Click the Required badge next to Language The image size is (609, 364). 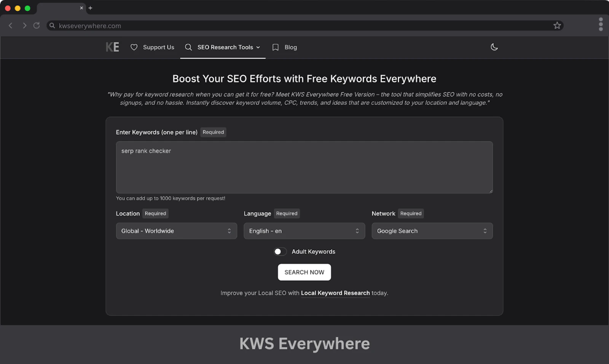pos(287,213)
